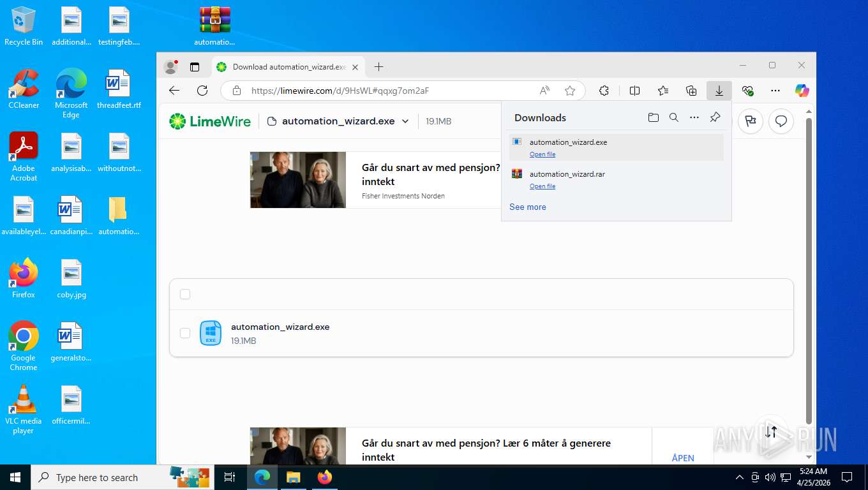The height and width of the screenshot is (490, 868).
Task: Open file link for automation_wizard.rar
Action: [x=542, y=186]
